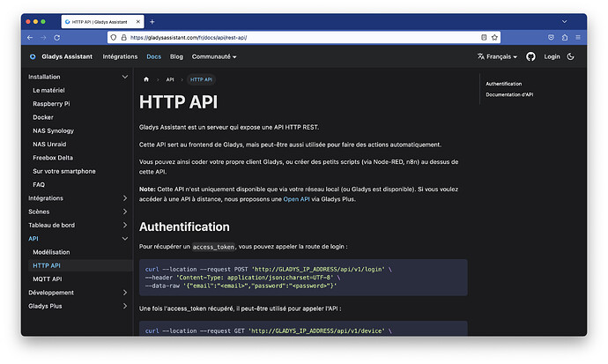Image resolution: width=608 pixels, height=364 pixels.
Task: Follow the Open API link
Action: 296,200
